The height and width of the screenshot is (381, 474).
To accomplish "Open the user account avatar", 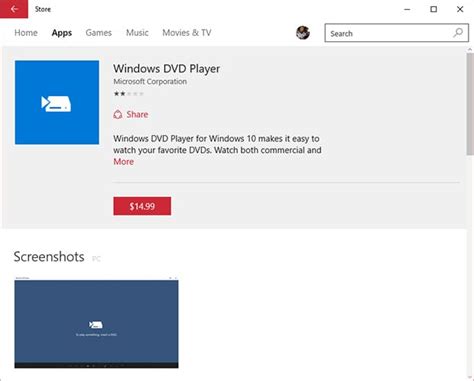I will pyautogui.click(x=303, y=33).
